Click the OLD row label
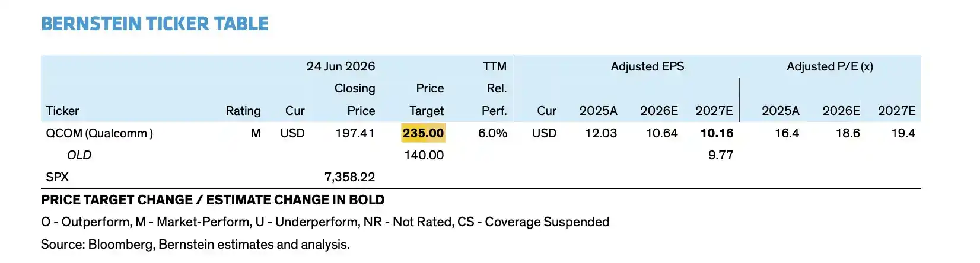 [x=79, y=155]
